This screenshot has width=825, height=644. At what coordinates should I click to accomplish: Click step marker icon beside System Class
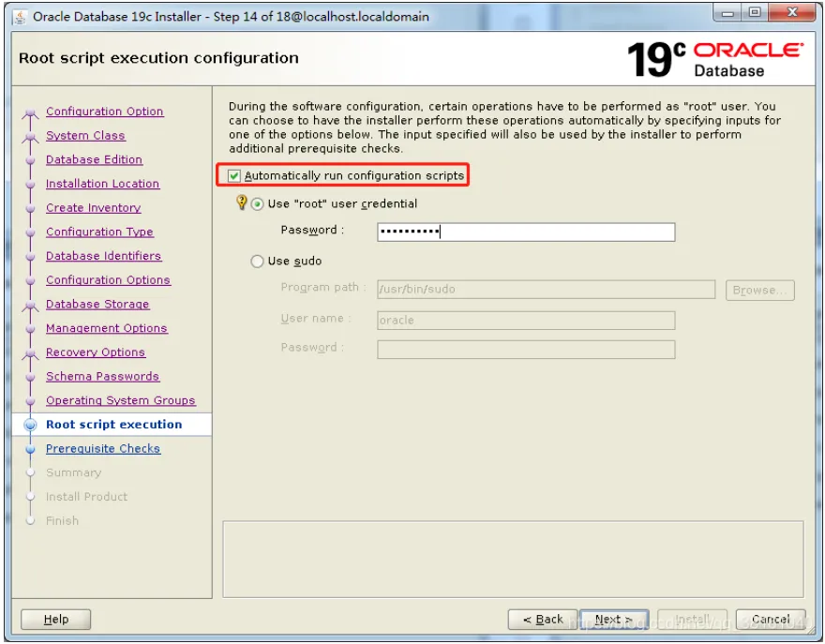click(x=31, y=136)
